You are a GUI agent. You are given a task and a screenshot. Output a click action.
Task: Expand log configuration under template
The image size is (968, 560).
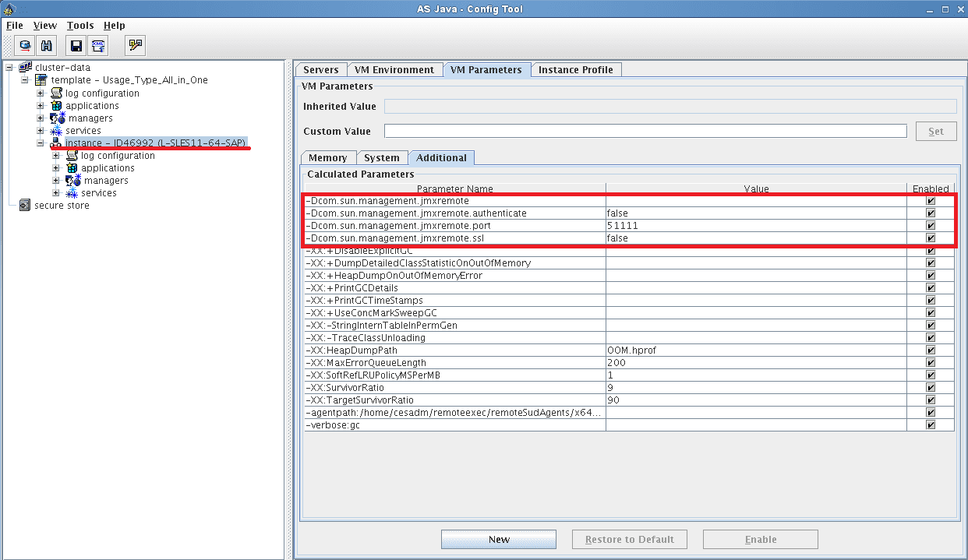41,93
